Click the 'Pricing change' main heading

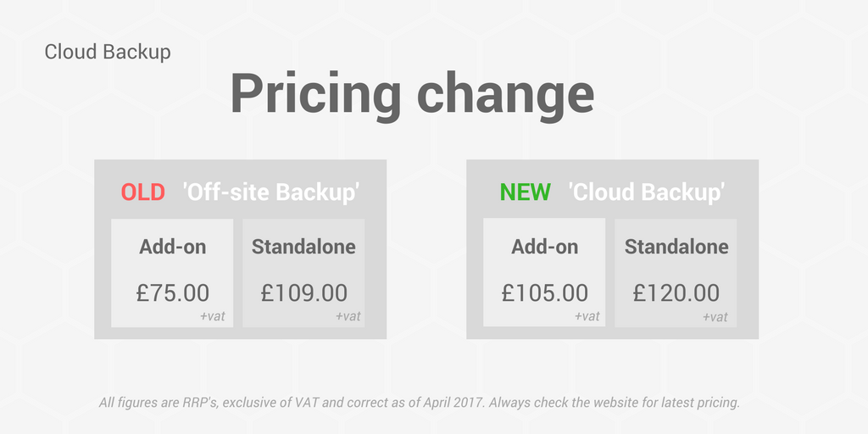pyautogui.click(x=412, y=94)
